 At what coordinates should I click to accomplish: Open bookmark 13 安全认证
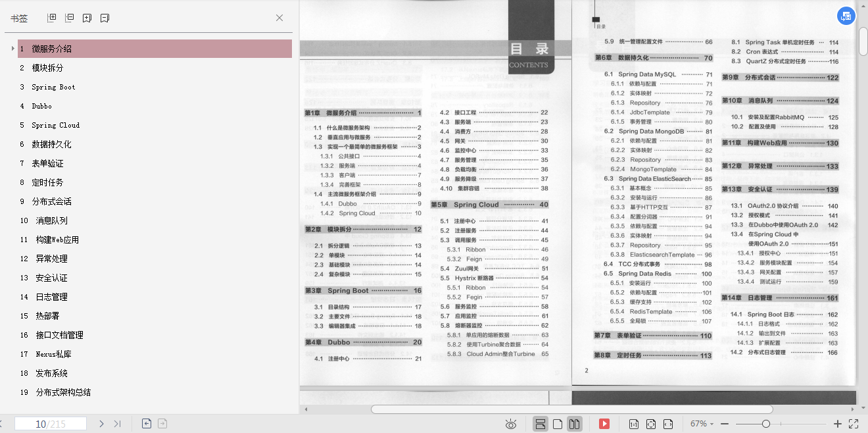coord(155,278)
